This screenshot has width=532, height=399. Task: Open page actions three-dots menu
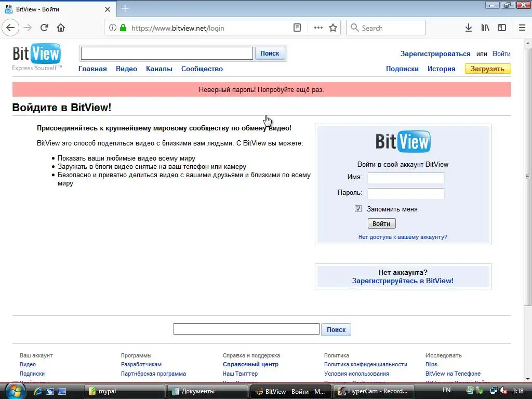318,28
